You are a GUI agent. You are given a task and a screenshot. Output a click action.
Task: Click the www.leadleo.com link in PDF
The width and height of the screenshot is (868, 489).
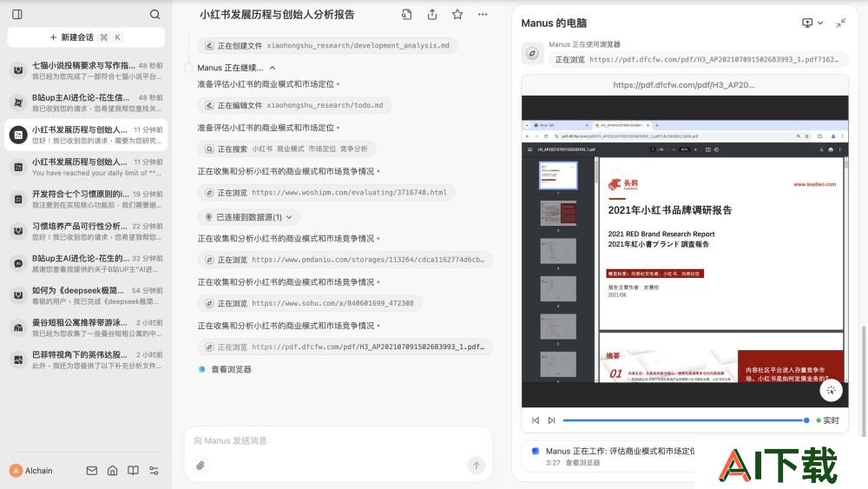814,184
